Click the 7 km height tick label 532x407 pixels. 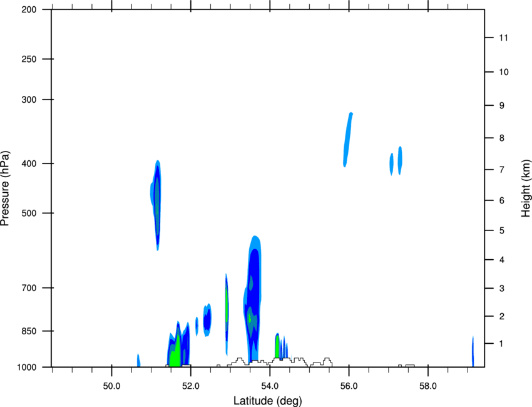click(502, 170)
